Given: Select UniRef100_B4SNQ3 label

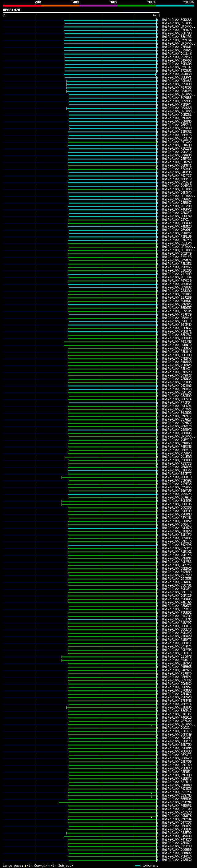Looking at the screenshot, I should 176,413.
